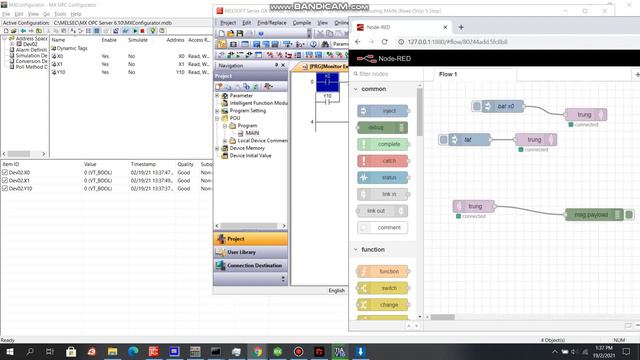This screenshot has width=640, height=360.
Task: Pin the GX Works Navigation panel
Action: click(x=276, y=65)
